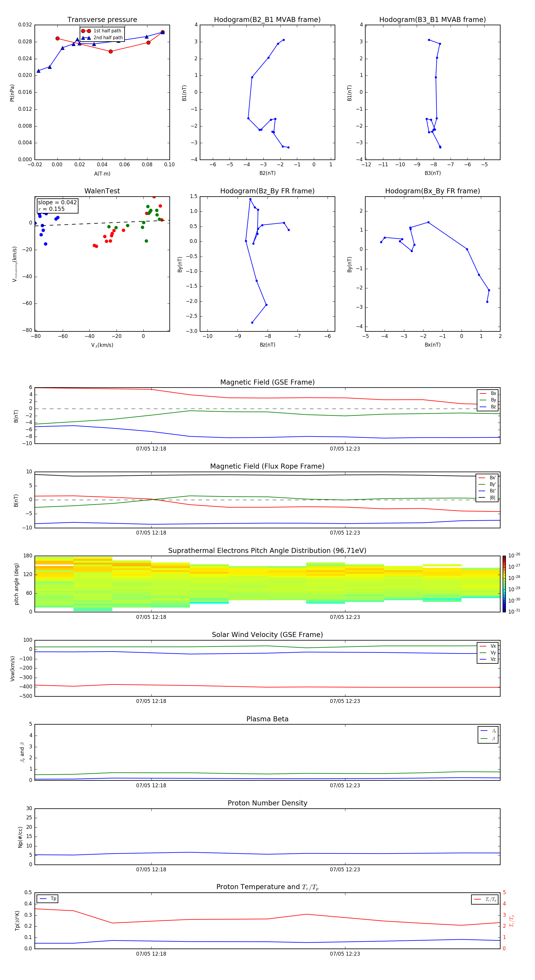
Task: Click the "r = 0.155" annotation
Action: [x=51, y=209]
